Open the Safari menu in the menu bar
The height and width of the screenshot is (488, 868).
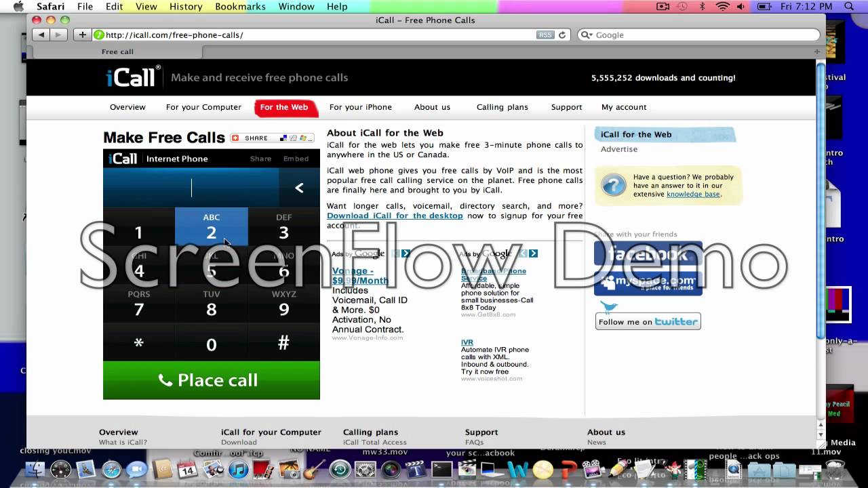point(51,6)
